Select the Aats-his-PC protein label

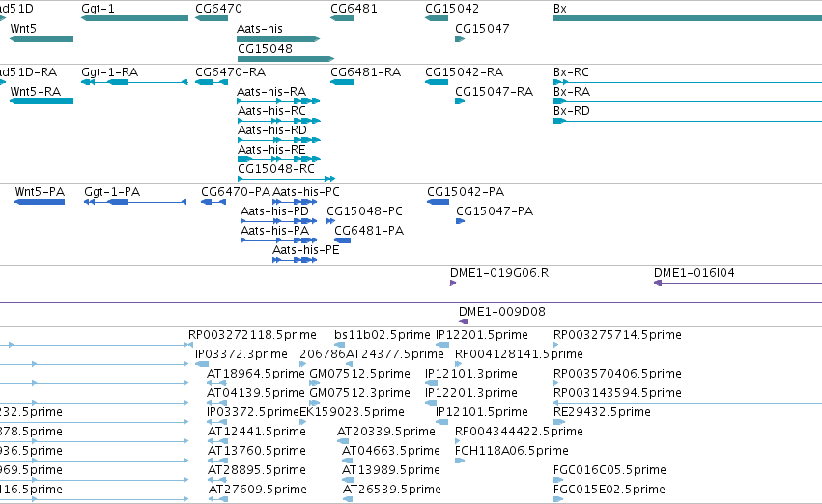(x=306, y=192)
